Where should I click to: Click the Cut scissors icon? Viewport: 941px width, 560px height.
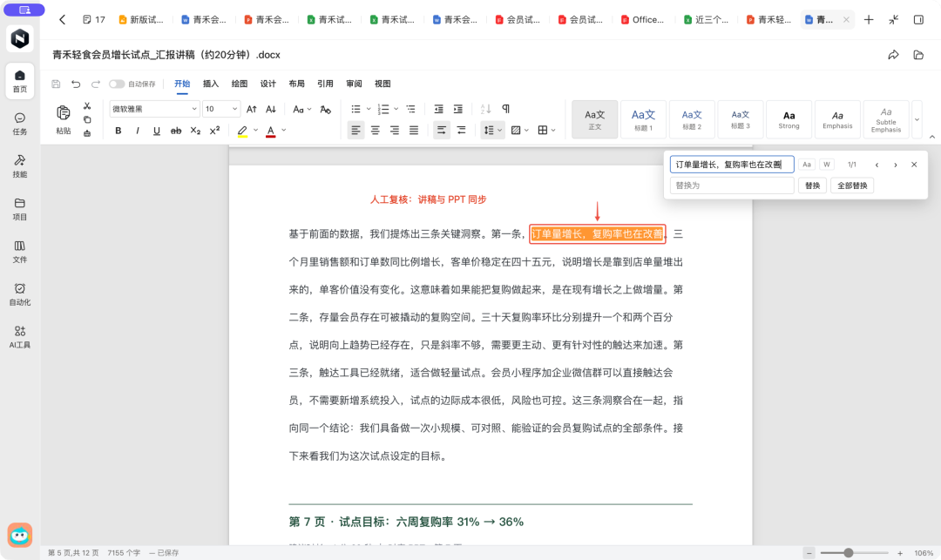87,106
